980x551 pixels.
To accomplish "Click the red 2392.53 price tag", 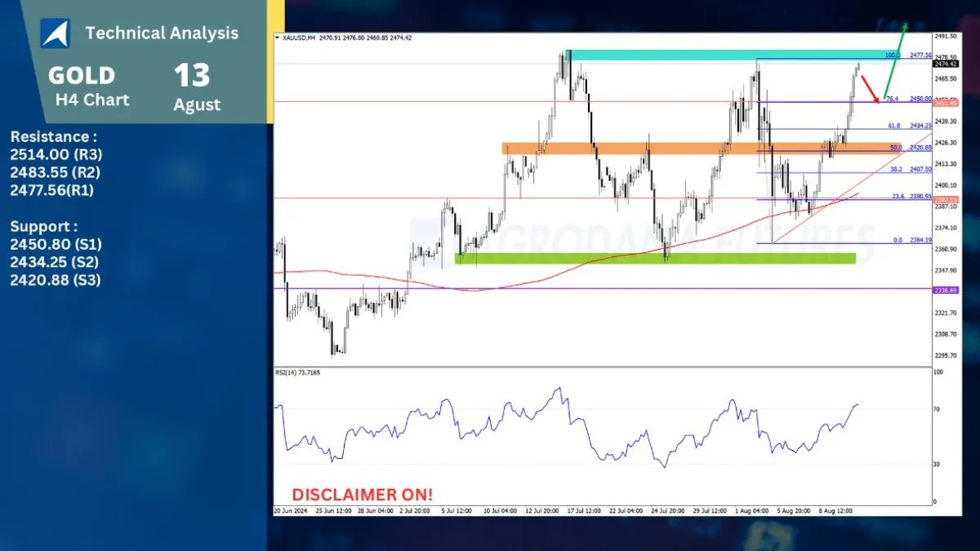I will (946, 199).
